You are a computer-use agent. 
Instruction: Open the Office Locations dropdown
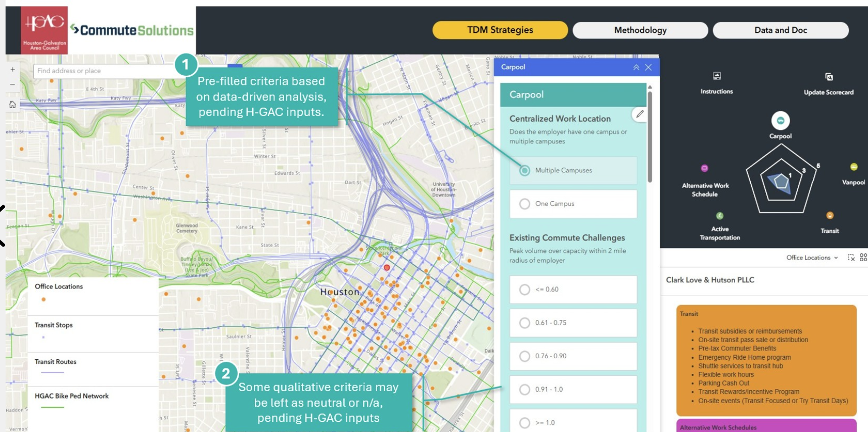pyautogui.click(x=812, y=258)
